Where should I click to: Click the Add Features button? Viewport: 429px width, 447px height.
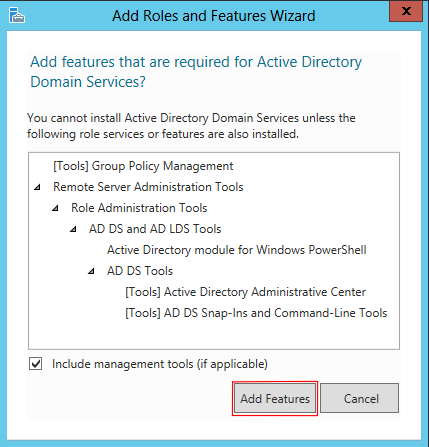[x=275, y=398]
